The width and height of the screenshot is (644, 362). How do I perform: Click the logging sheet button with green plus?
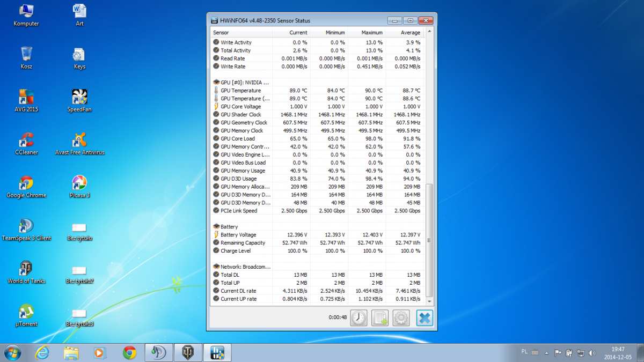(x=380, y=317)
